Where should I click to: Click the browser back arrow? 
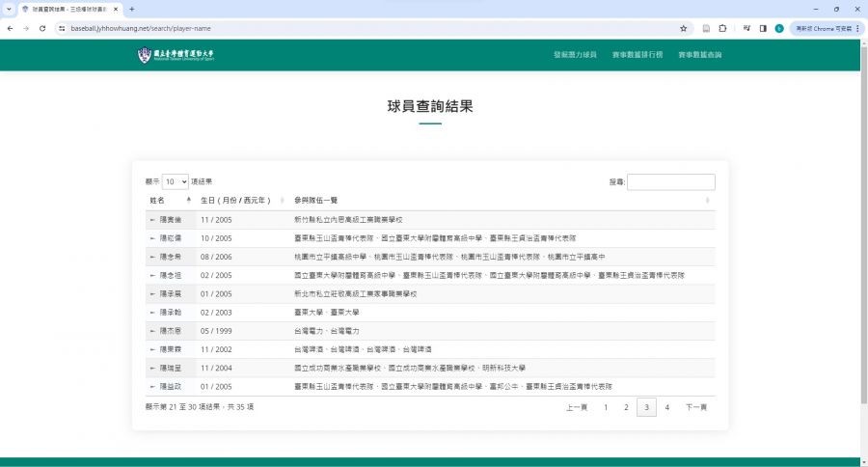[x=9, y=28]
